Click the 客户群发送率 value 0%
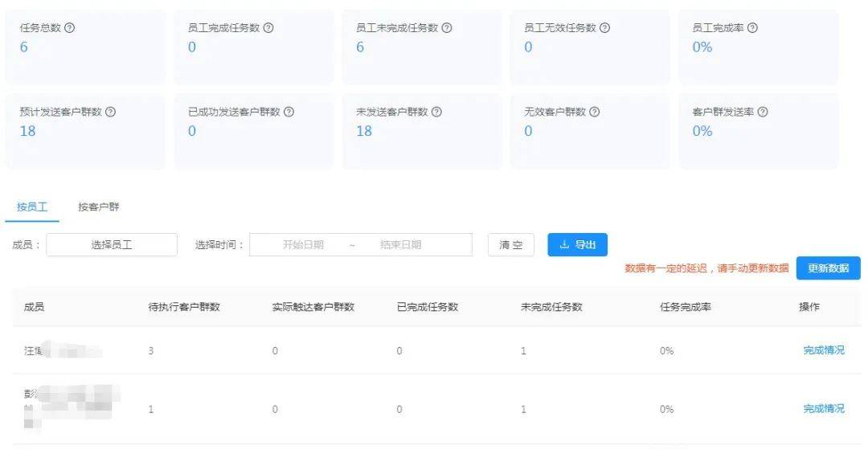 tap(702, 131)
